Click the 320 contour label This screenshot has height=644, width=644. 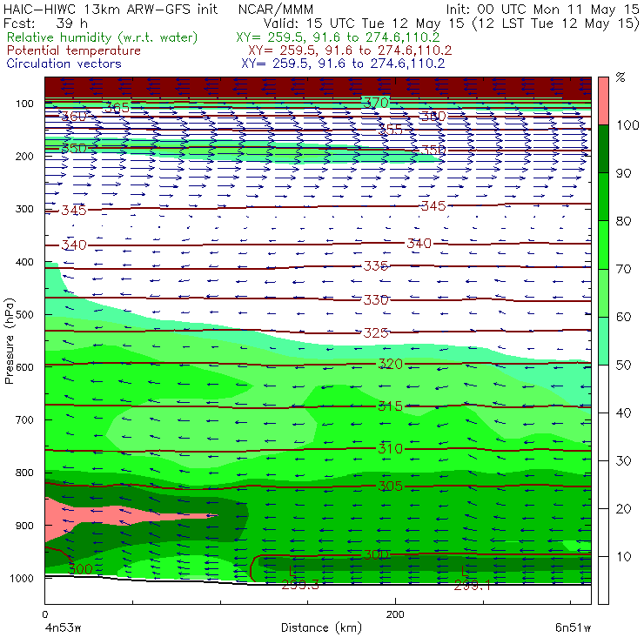[x=390, y=364]
